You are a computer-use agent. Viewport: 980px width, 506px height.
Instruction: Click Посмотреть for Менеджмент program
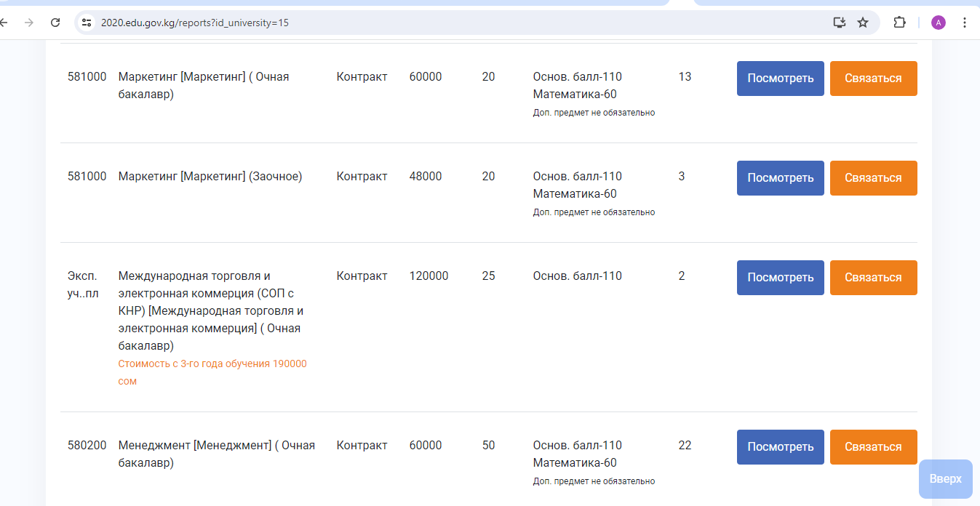pos(780,447)
